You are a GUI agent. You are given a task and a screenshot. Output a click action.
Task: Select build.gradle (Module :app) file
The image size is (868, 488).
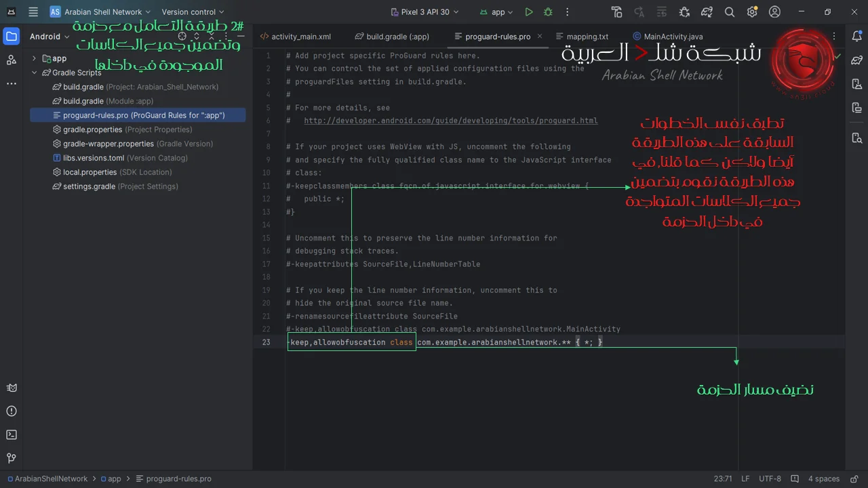tap(138, 101)
